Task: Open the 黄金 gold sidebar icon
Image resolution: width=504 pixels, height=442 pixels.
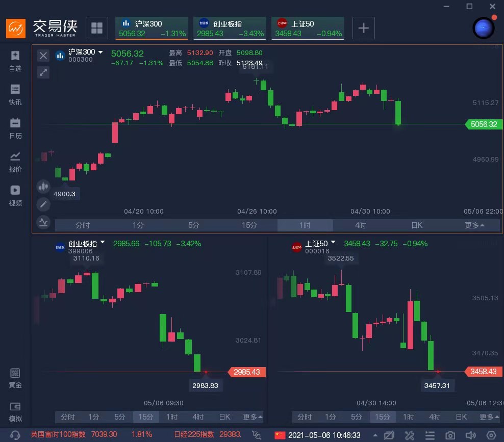Action: pos(15,378)
